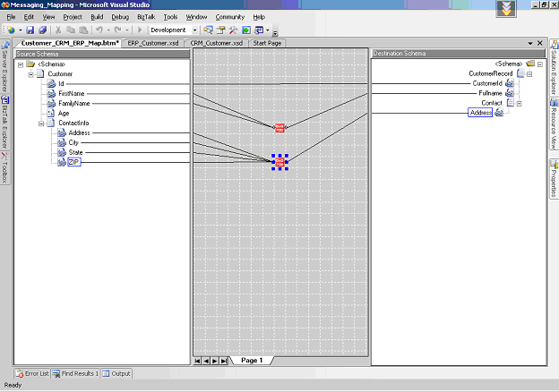Screen dimensions: 559x392
Task: Click the CustomerRecord record icon
Action: coord(520,73)
